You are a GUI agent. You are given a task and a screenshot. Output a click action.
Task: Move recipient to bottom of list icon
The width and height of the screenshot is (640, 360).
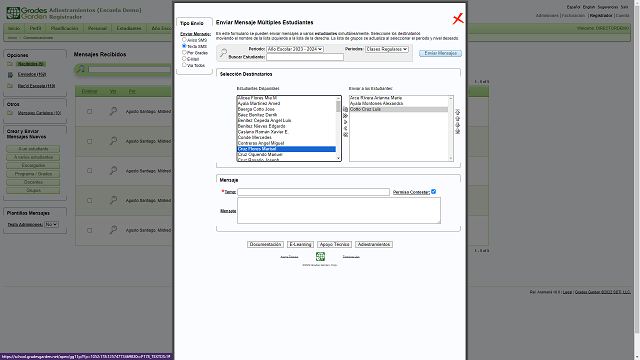pyautogui.click(x=458, y=131)
